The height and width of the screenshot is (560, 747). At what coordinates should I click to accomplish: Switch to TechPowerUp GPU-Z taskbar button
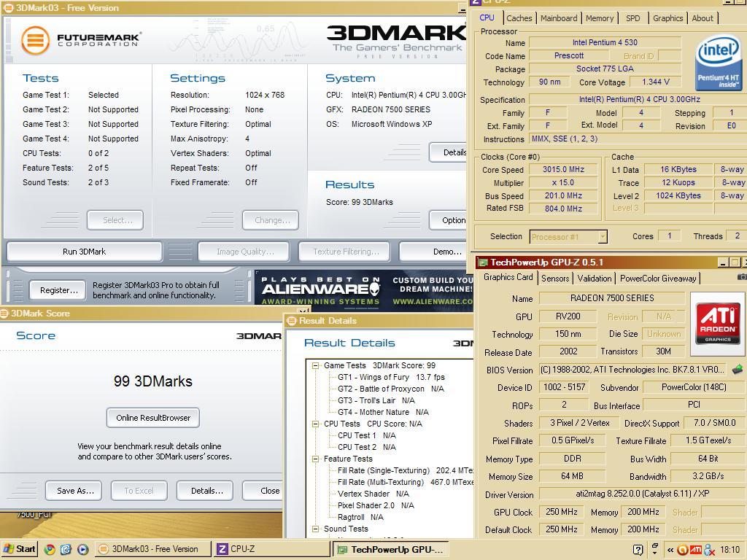(391, 549)
